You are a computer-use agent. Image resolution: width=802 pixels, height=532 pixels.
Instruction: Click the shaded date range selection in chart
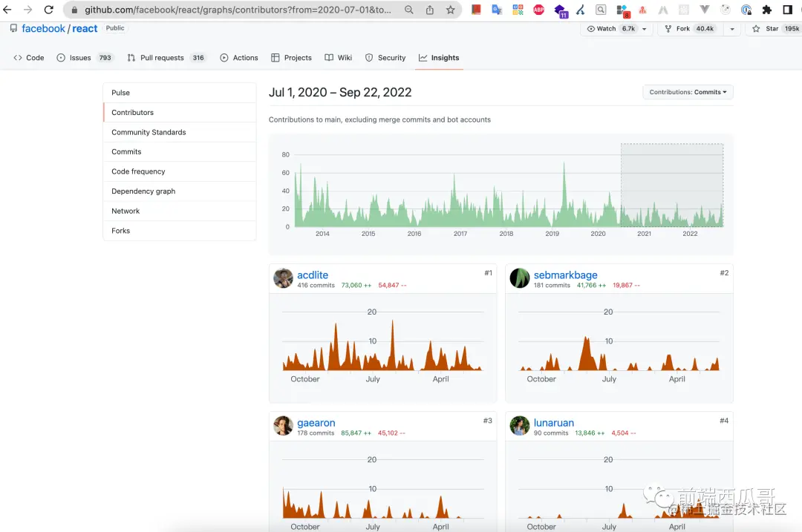pos(671,185)
